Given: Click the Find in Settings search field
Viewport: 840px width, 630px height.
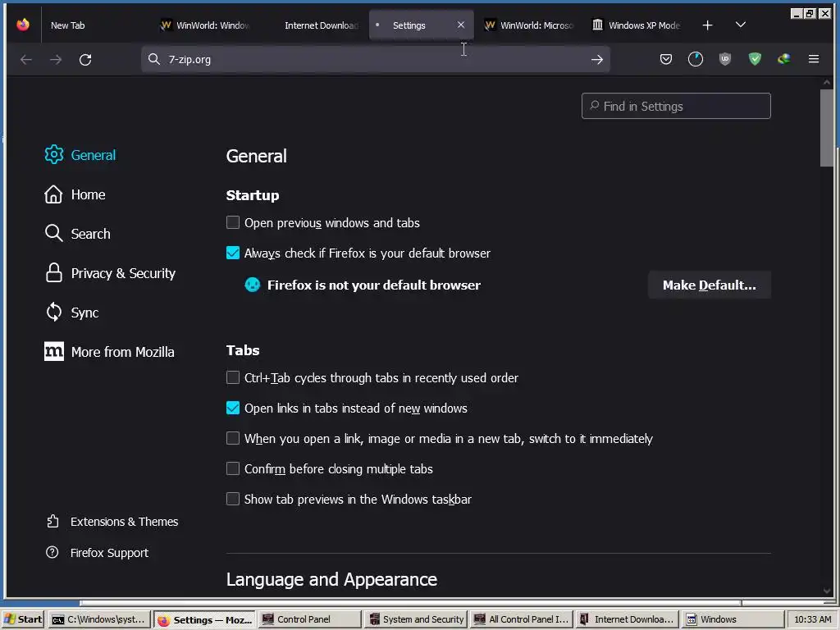Looking at the screenshot, I should (676, 106).
